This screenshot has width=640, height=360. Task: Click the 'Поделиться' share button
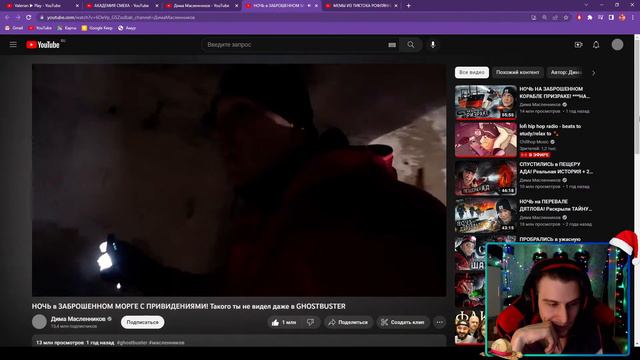pyautogui.click(x=348, y=322)
